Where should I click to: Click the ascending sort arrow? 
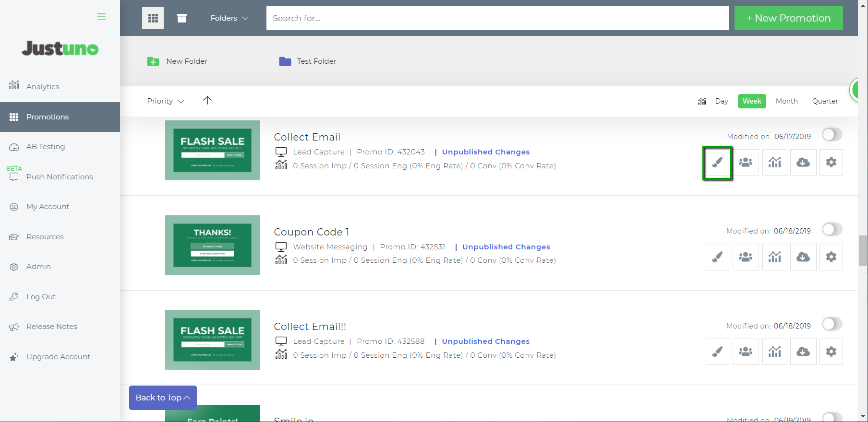207,100
